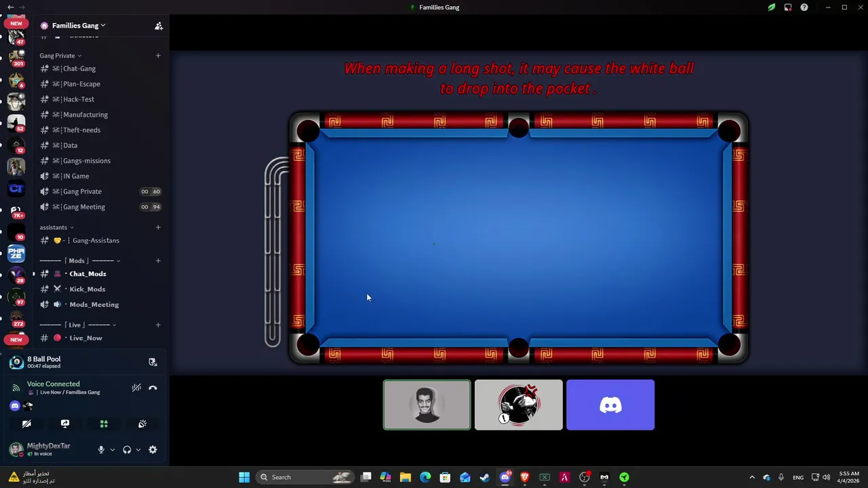
Task: Open the green Activities launcher icon
Action: point(104,424)
